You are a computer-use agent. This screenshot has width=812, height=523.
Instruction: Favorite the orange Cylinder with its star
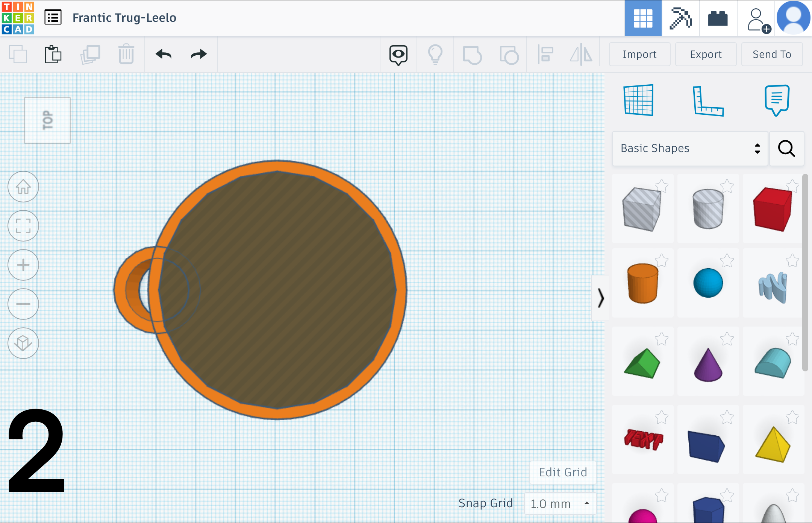[662, 260]
